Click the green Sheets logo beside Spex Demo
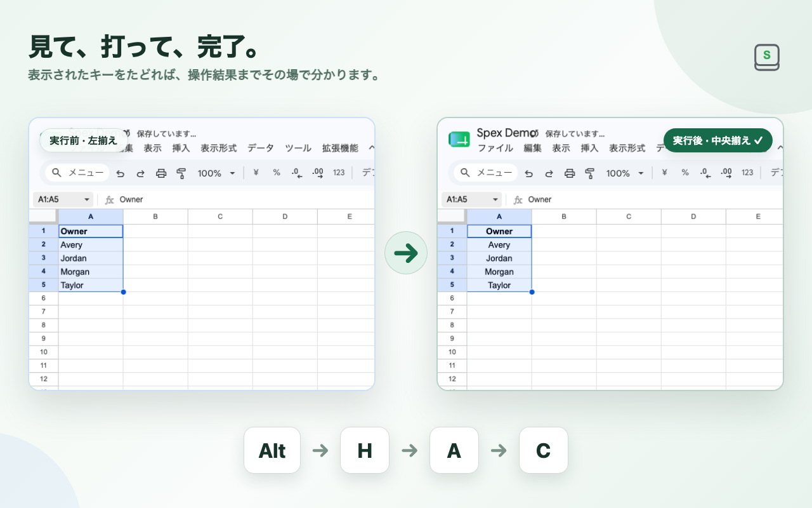Image resolution: width=812 pixels, height=508 pixels. (459, 140)
